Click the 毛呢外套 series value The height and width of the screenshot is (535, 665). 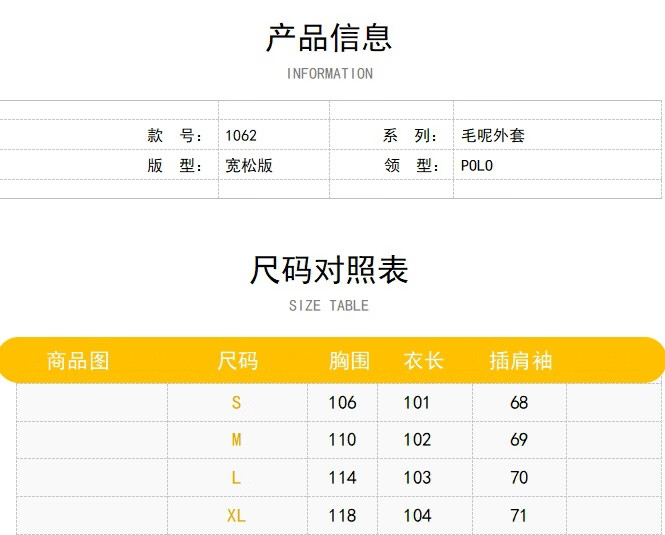tap(493, 136)
